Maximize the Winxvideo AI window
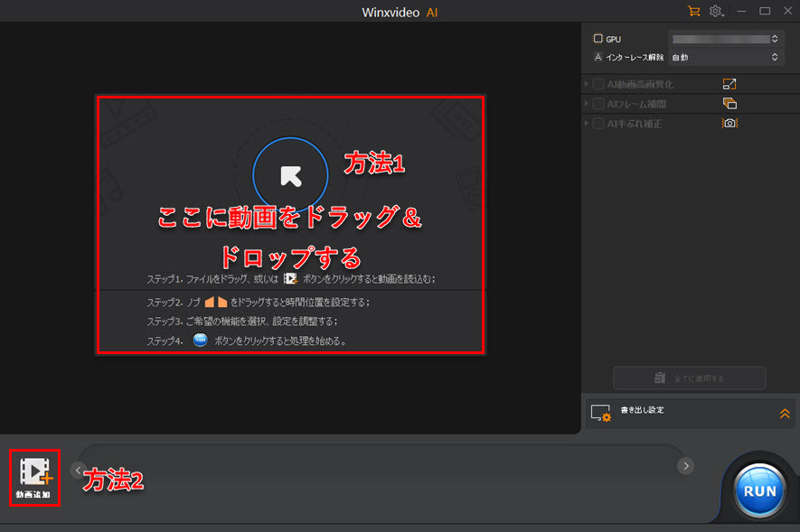The height and width of the screenshot is (532, 800). click(765, 11)
